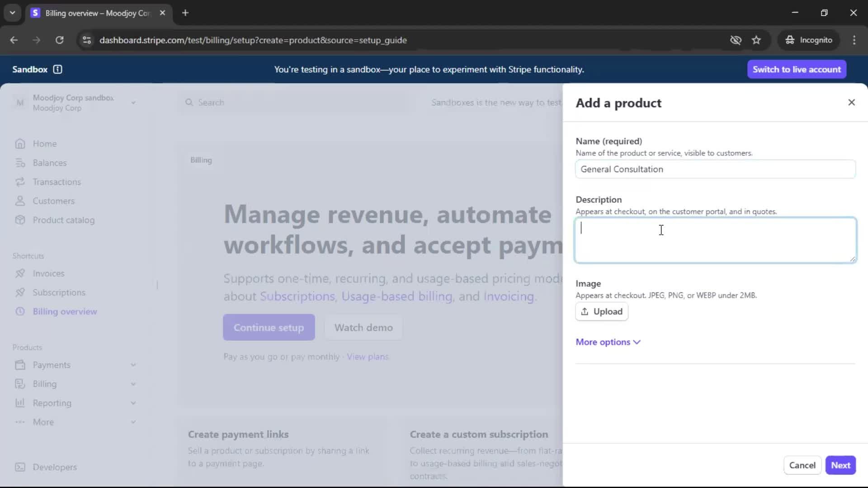Open the Sandbox info icon
Viewport: 868px width, 488px height.
[x=57, y=69]
